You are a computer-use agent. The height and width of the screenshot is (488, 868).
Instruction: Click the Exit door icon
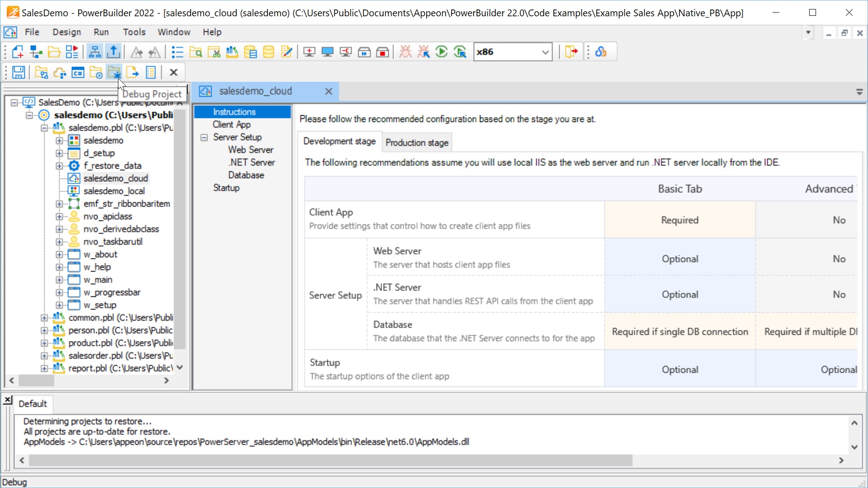pos(571,52)
